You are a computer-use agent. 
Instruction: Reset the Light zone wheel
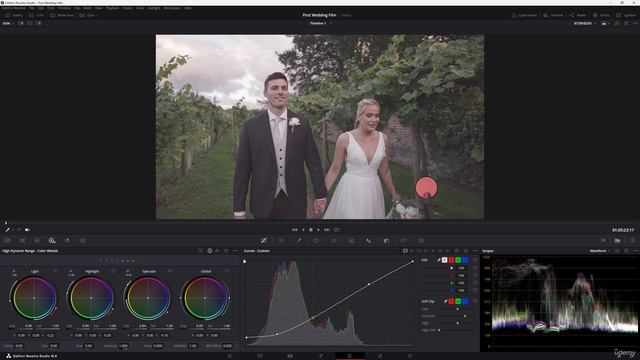click(x=56, y=271)
